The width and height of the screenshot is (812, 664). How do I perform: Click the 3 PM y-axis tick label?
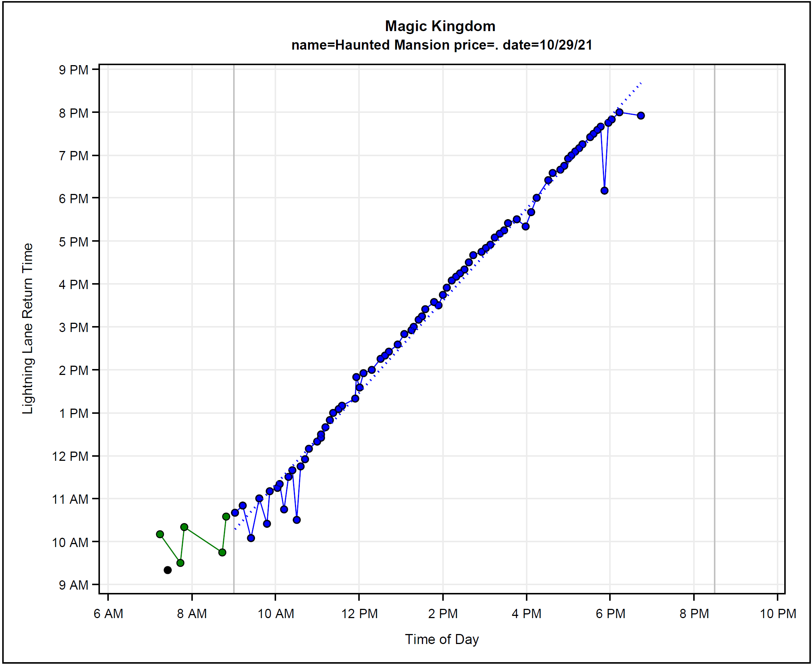73,328
